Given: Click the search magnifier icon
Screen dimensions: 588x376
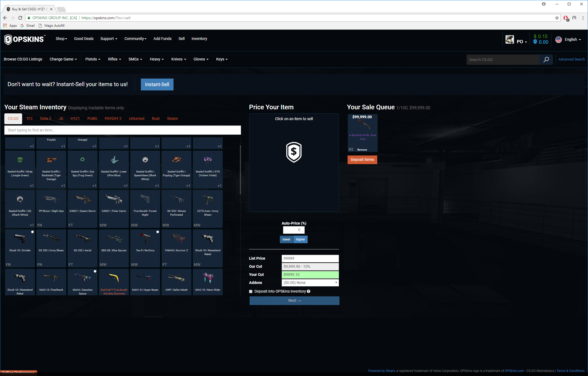Looking at the screenshot, I should 546,60.
